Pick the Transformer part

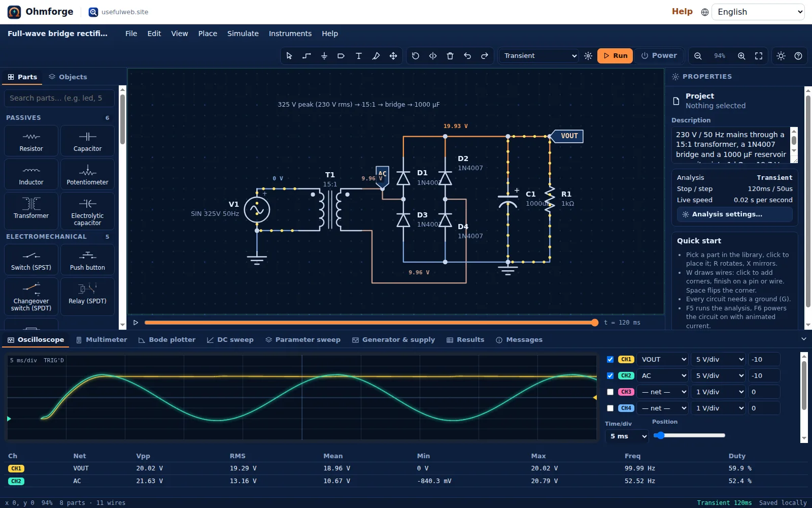click(x=31, y=211)
